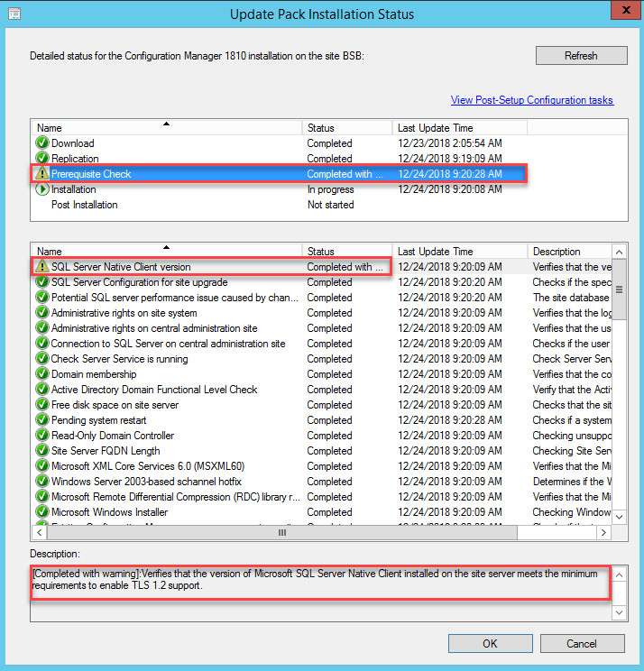Viewport: 644px width, 671px height.
Task: Click the Description column header in lower list
Action: 568,252
